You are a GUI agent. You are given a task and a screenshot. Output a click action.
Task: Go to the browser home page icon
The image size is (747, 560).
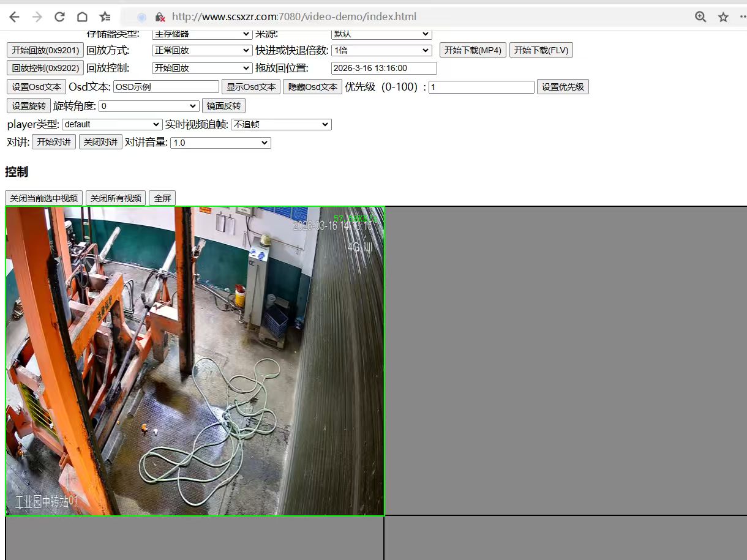(82, 17)
